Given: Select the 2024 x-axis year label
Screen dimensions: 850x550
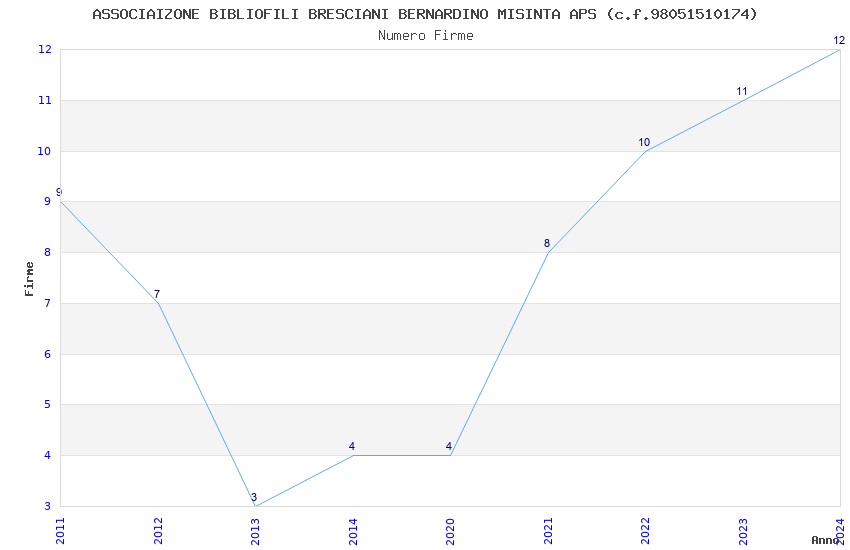Looking at the screenshot, I should tap(840, 531).
